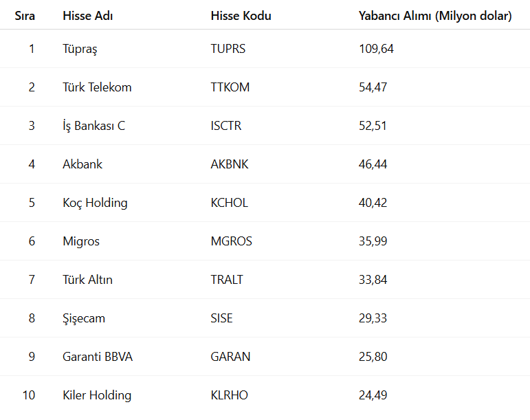Click the value 46,44
The image size is (530, 420).
click(x=373, y=164)
